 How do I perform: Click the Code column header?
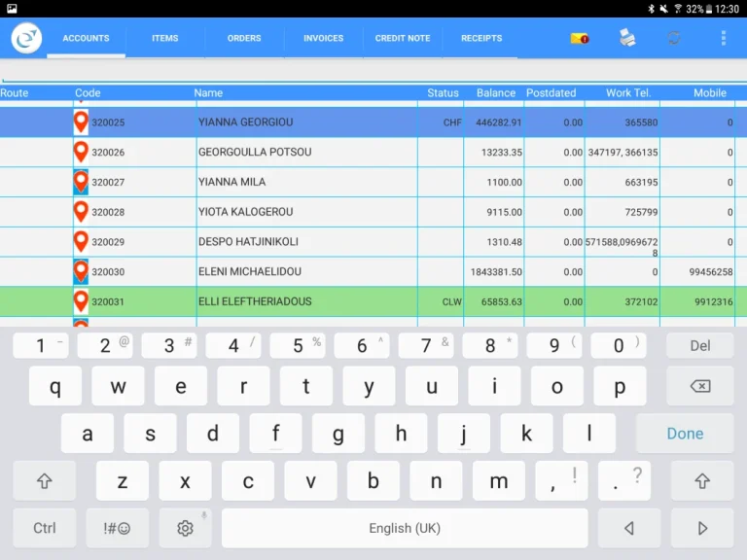[x=88, y=93]
